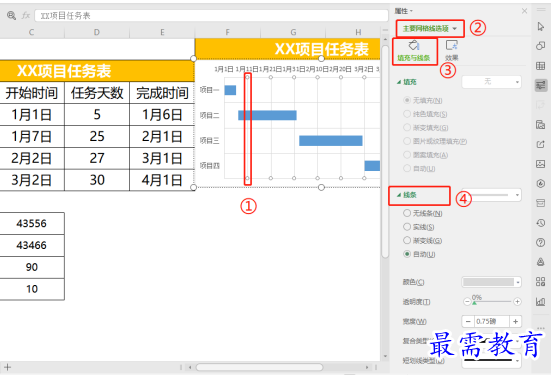Click the greyed-out convert icon in sidebar

click(541, 104)
